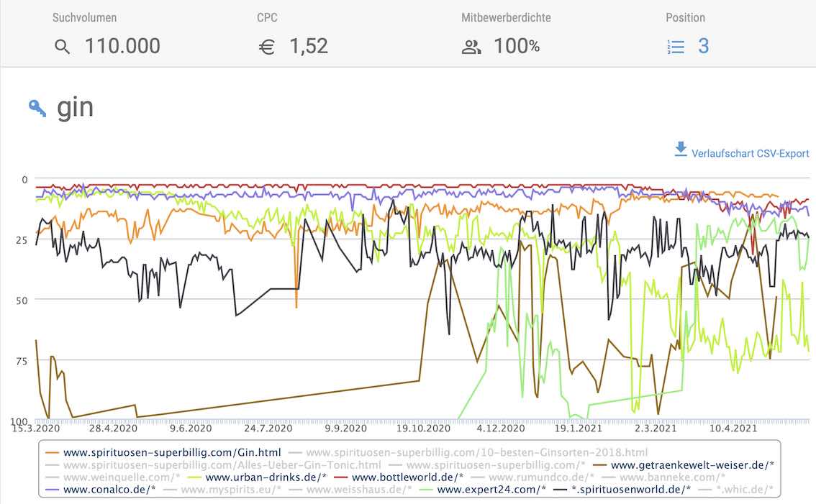The height and width of the screenshot is (504, 816).
Task: Open the Verlaufschart CSV-Export link
Action: tap(750, 153)
